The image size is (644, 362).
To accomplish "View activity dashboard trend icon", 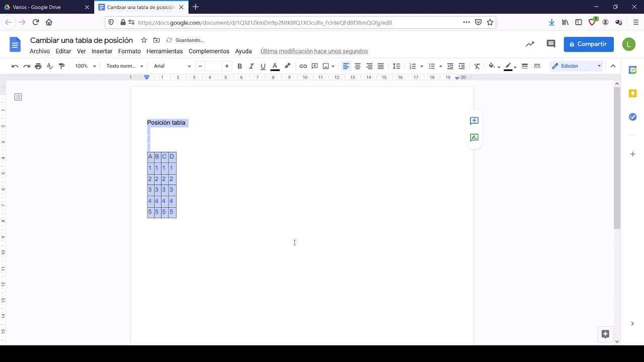I will (x=530, y=44).
